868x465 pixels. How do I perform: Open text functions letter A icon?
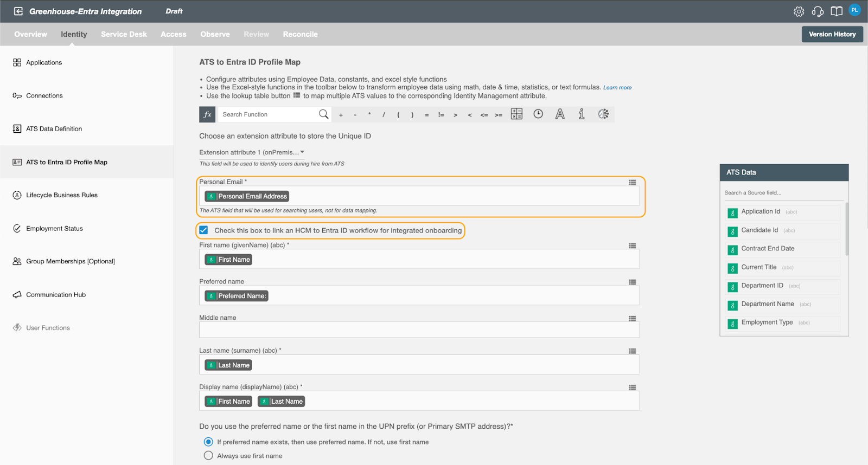[560, 114]
